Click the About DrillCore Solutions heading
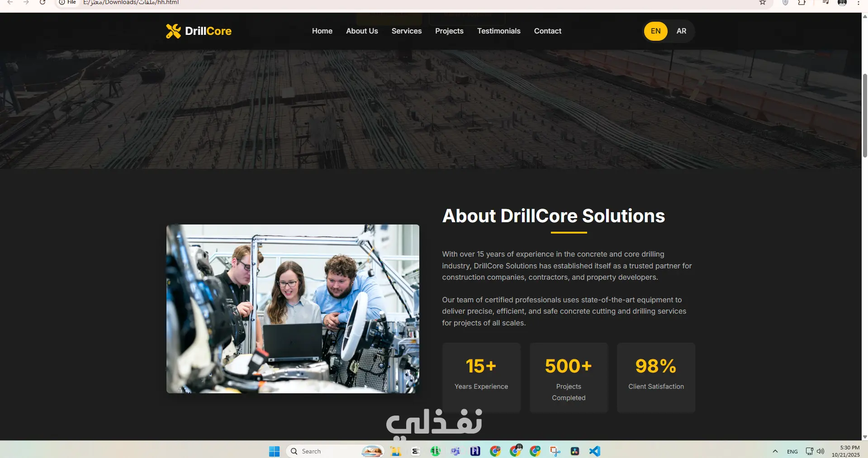868x458 pixels. click(x=554, y=216)
